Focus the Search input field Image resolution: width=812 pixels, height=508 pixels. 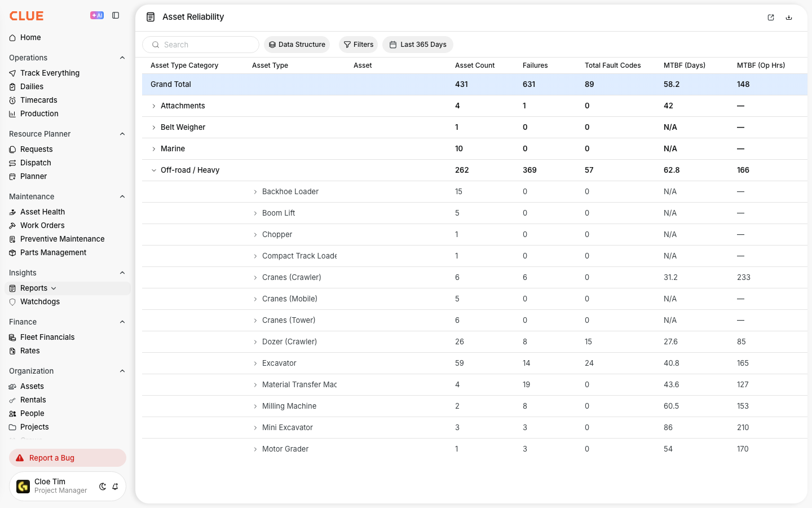pos(201,45)
